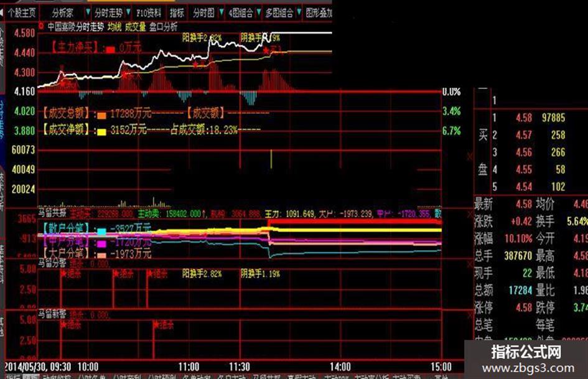588x379 pixels.
Task: Click the 成交总额 17288万元 readout
Action: 98,113
